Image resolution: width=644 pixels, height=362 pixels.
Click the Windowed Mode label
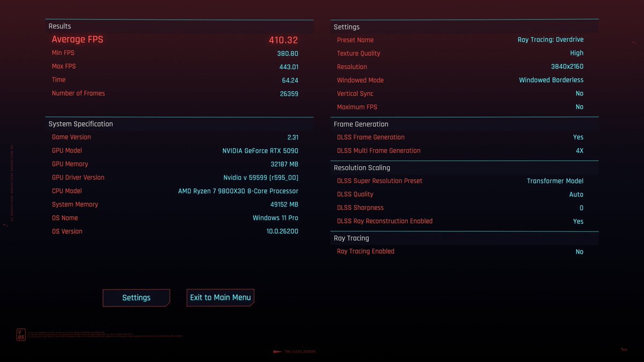pos(360,80)
